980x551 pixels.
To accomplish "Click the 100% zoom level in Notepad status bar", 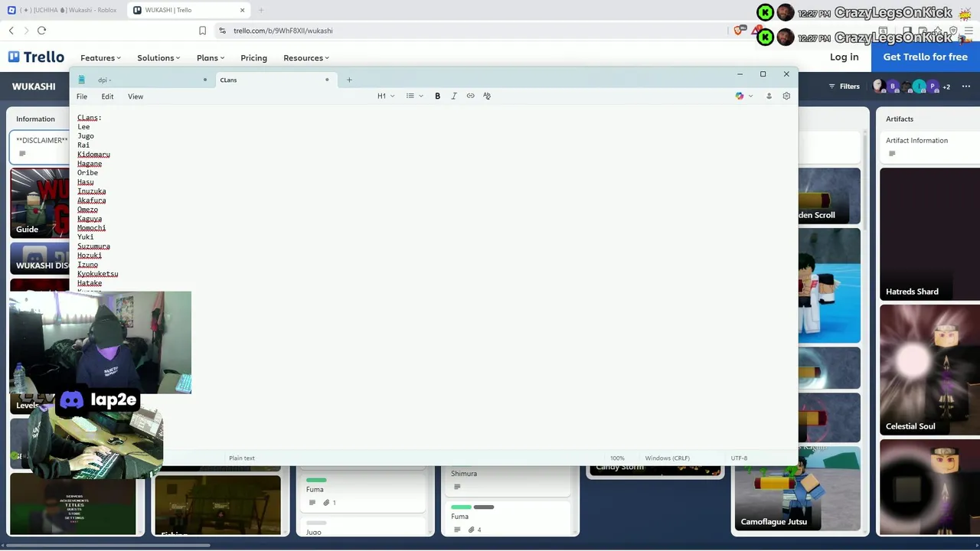I will pos(617,458).
